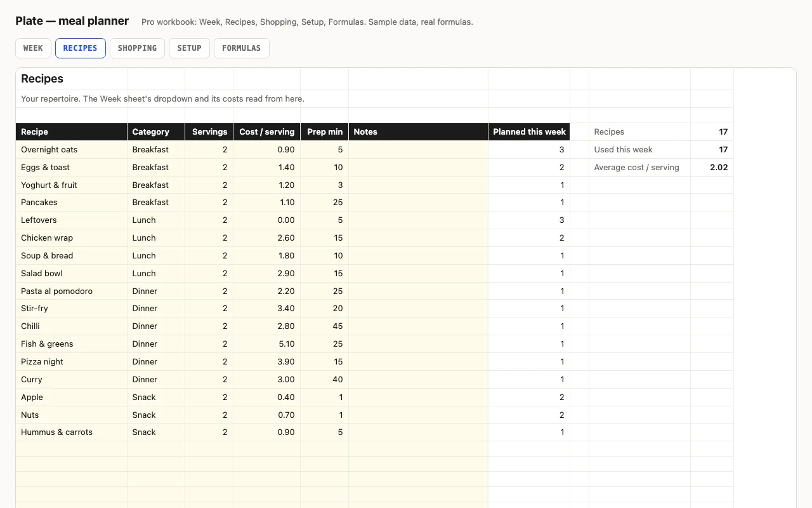The width and height of the screenshot is (812, 508).
Task: Click the Notes cell for Overnight oats
Action: 419,150
